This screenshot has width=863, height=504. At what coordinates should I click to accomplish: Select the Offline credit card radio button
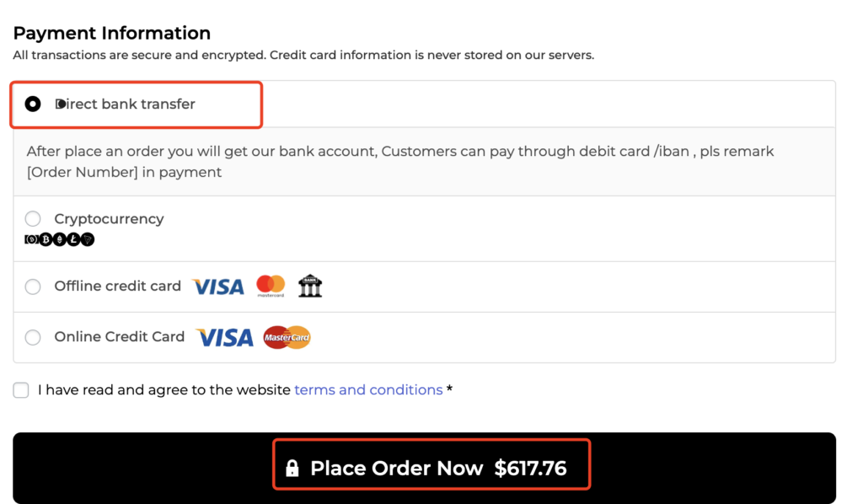point(33,286)
